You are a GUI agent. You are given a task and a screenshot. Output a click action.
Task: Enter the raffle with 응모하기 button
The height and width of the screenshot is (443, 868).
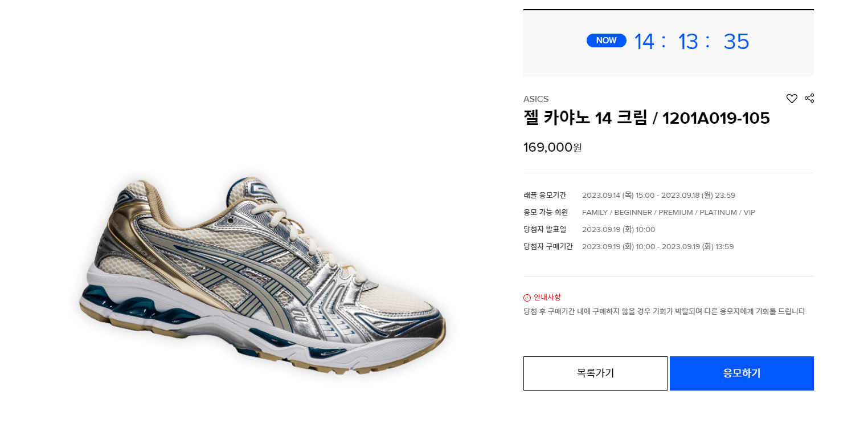pyautogui.click(x=742, y=373)
